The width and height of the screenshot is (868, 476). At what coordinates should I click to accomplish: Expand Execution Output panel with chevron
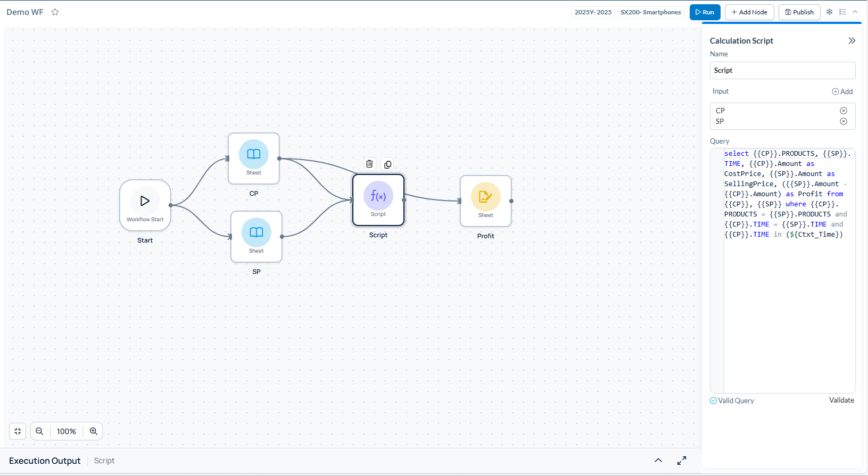[658, 461]
